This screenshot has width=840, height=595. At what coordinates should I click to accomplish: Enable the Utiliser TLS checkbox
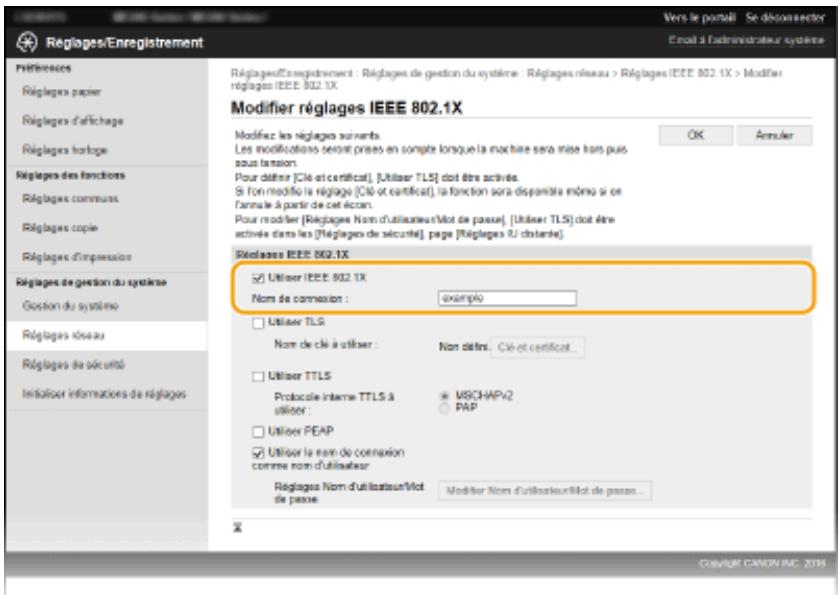click(x=258, y=323)
